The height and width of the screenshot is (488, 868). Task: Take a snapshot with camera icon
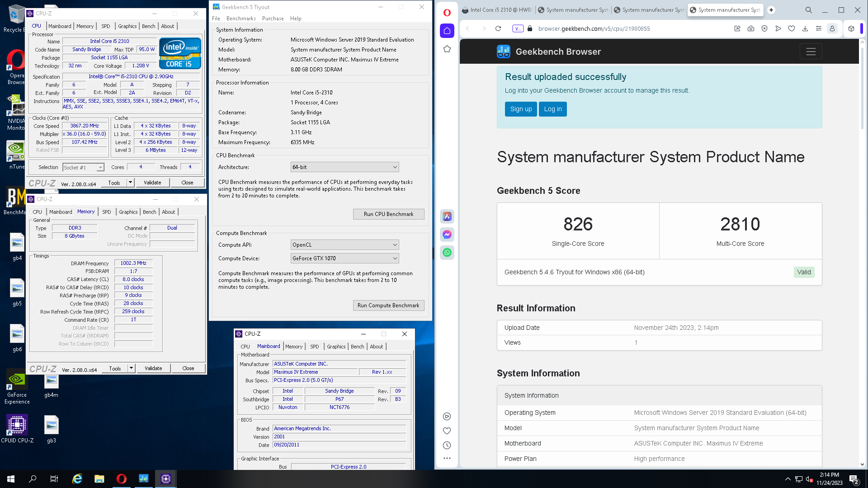(x=751, y=28)
